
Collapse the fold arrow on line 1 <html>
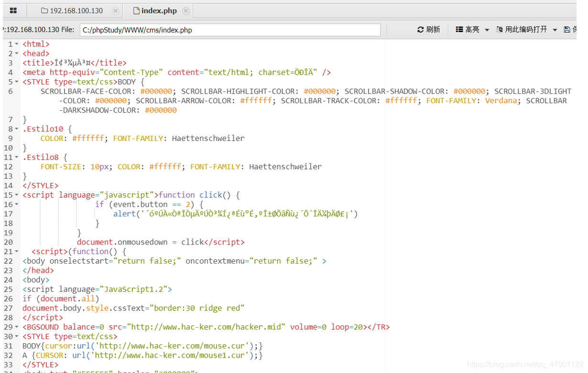[x=17, y=44]
